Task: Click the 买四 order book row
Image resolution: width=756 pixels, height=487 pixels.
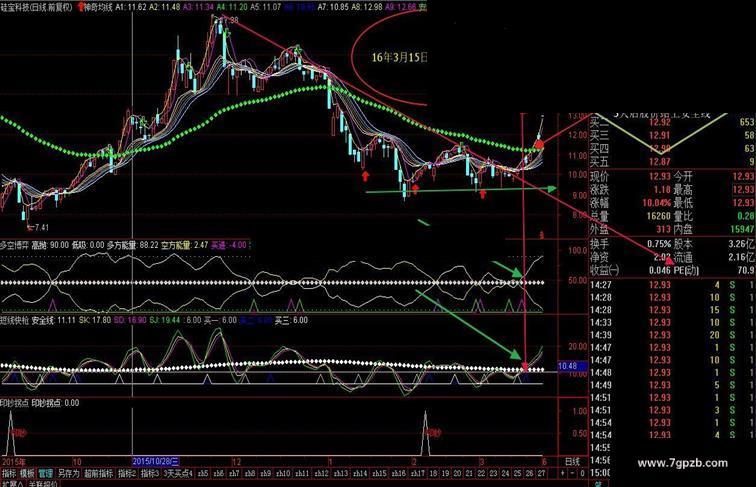Action: tap(672, 149)
